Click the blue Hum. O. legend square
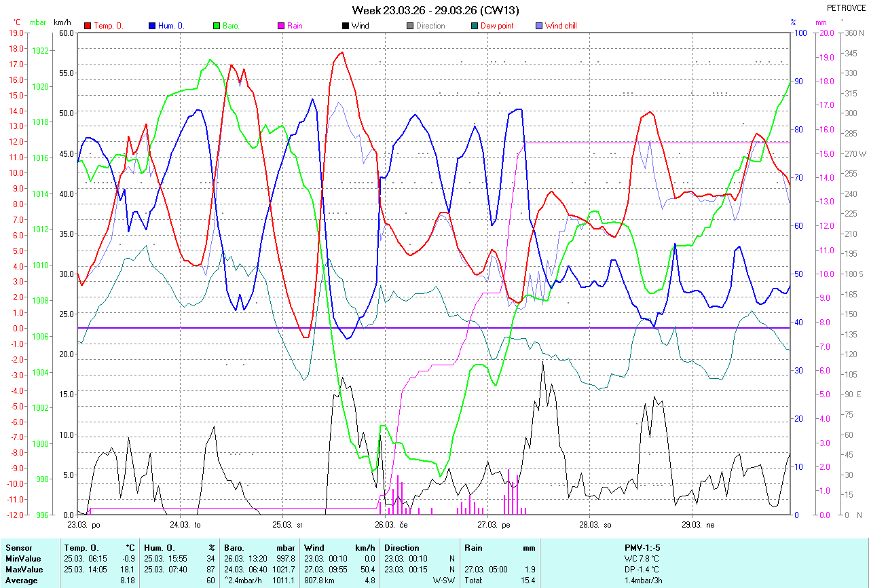Viewport: 869px width, 588px height. click(152, 26)
